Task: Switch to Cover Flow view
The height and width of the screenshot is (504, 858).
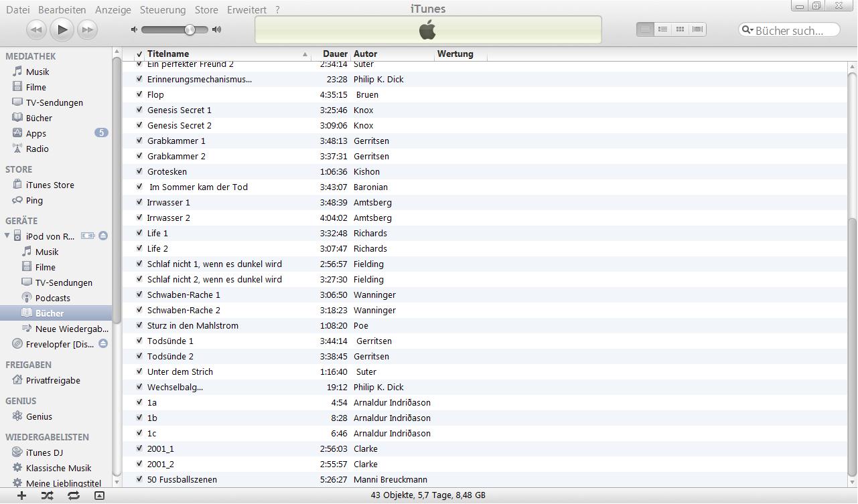Action: click(697, 29)
